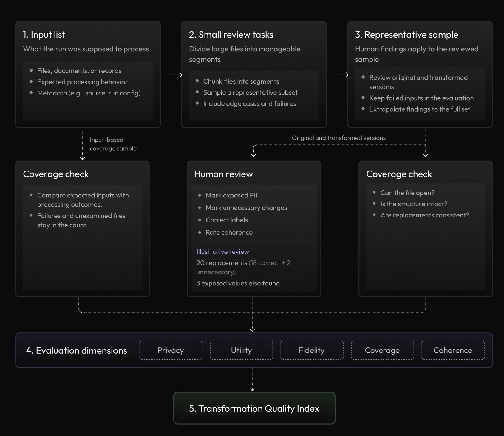Image resolution: width=504 pixels, height=436 pixels.
Task: Click the 'Illustrative review' purple label
Action: (x=223, y=252)
